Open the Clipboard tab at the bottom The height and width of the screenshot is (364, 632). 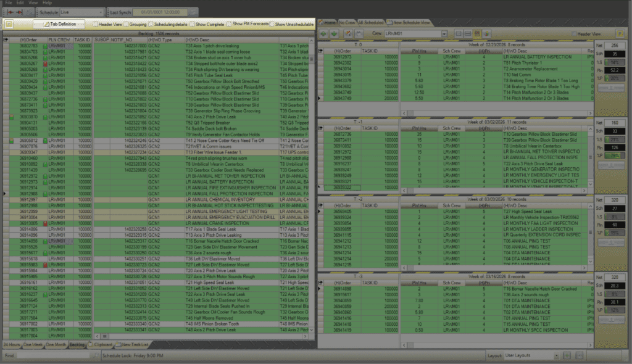click(101, 344)
